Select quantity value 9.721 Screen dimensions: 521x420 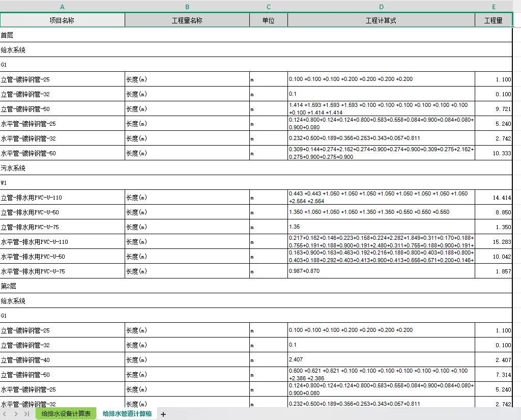(494, 109)
